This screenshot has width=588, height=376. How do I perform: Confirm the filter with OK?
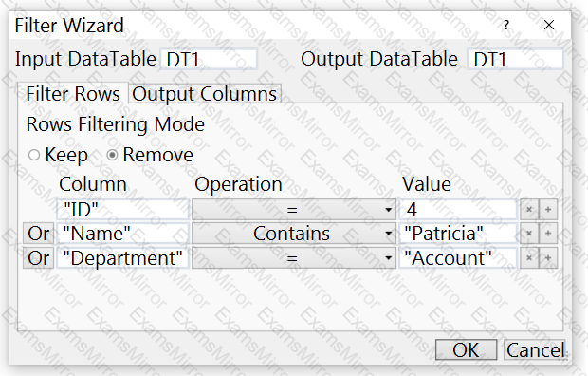tap(466, 349)
